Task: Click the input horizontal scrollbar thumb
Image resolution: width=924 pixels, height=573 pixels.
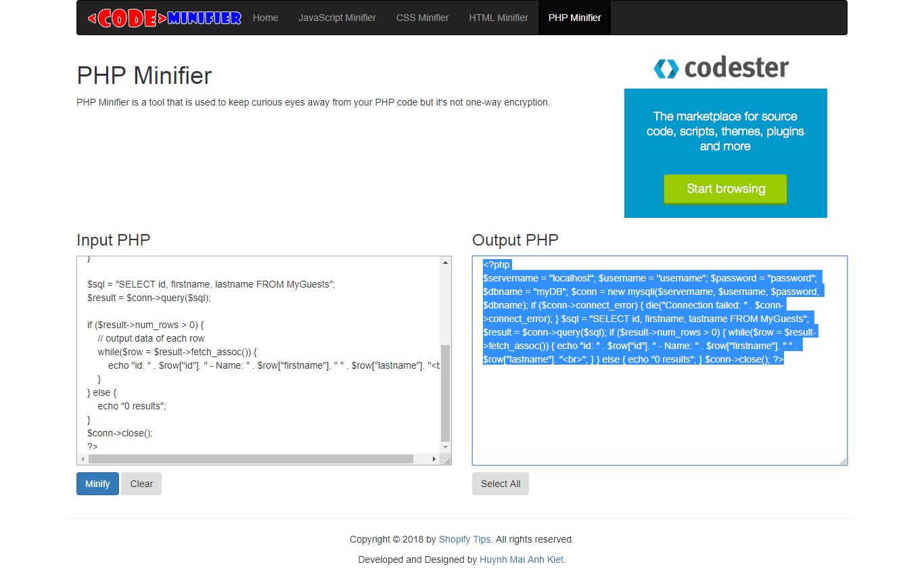Action: pos(251,459)
